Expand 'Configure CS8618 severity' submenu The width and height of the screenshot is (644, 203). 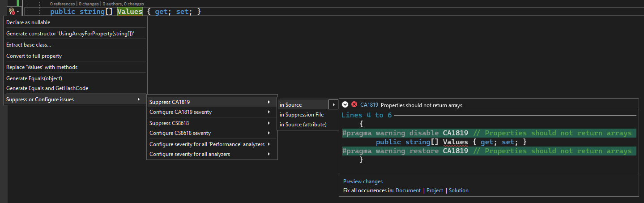click(x=212, y=133)
